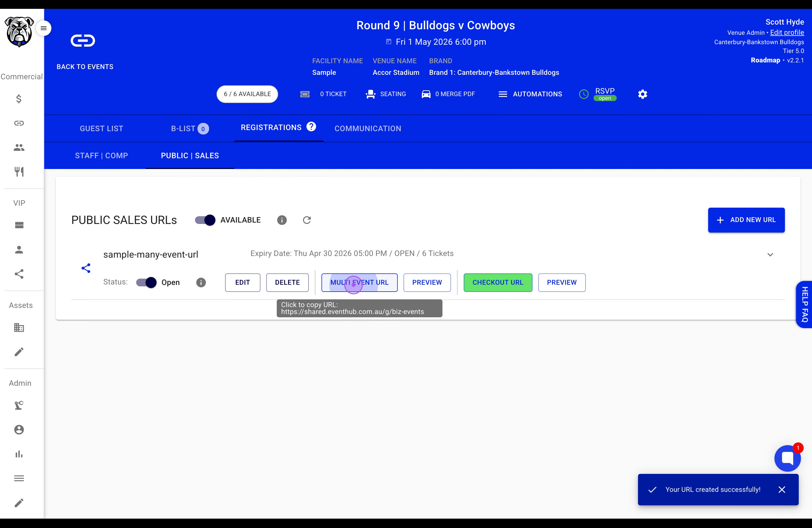Select the PUBLIC | SALES sub-tab

pos(190,155)
